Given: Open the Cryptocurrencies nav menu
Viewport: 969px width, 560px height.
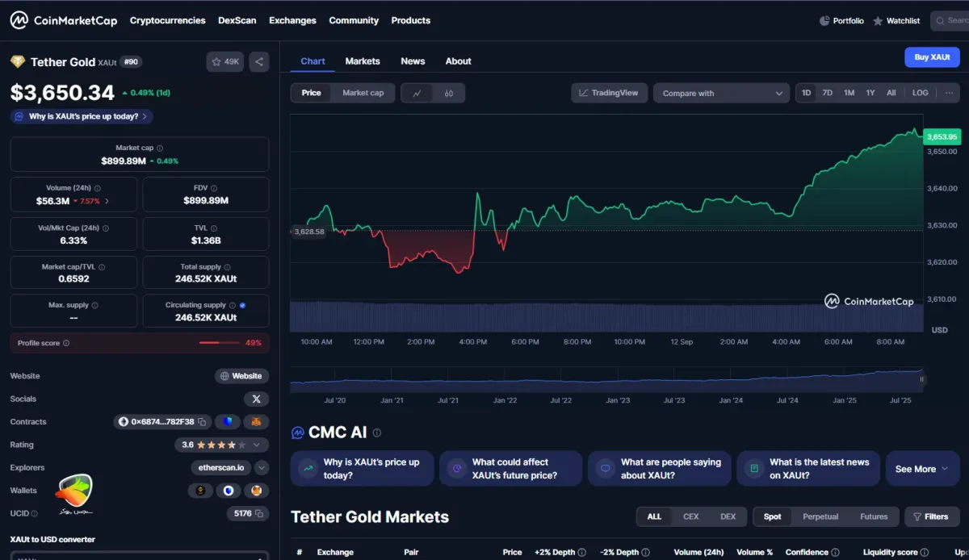Looking at the screenshot, I should [168, 20].
